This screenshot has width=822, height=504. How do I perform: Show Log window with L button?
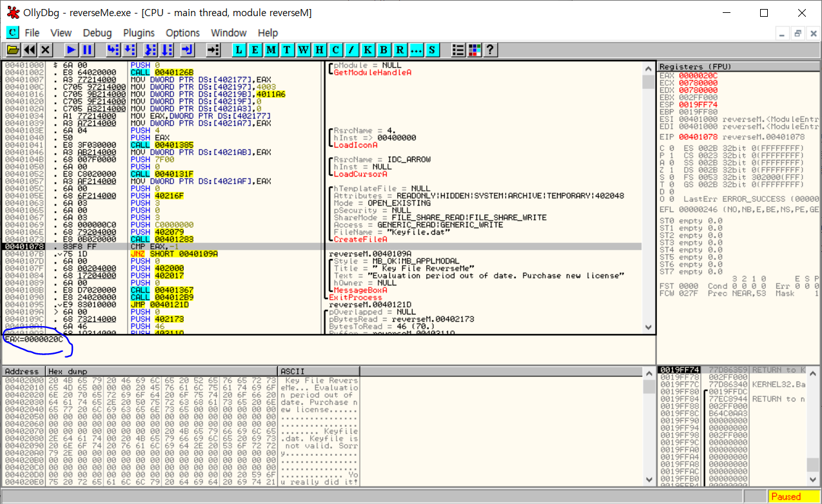pos(239,50)
